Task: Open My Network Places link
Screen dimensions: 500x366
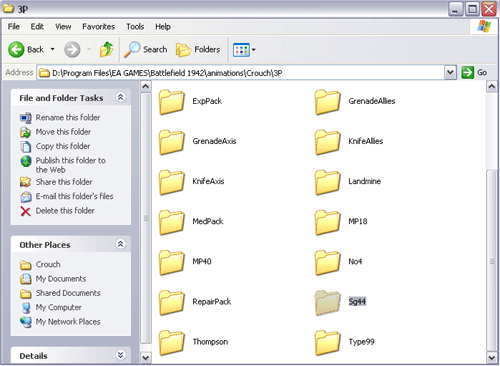Action: (68, 321)
